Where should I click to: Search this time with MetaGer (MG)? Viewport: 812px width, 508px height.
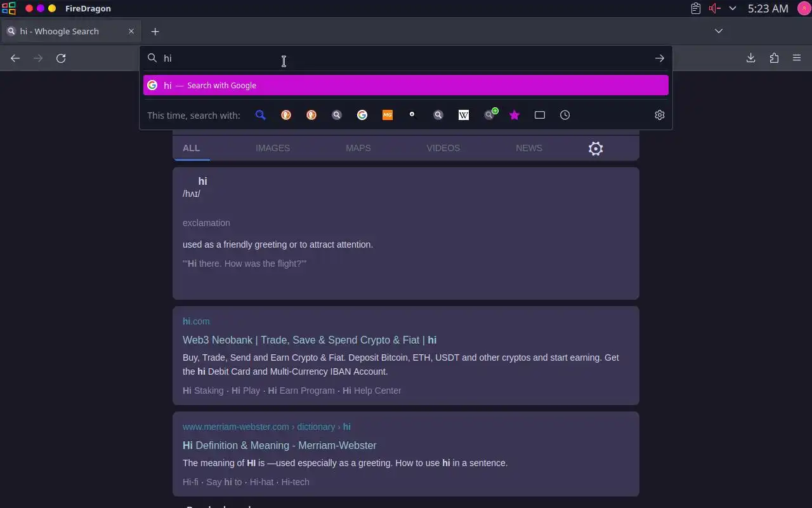coord(388,115)
